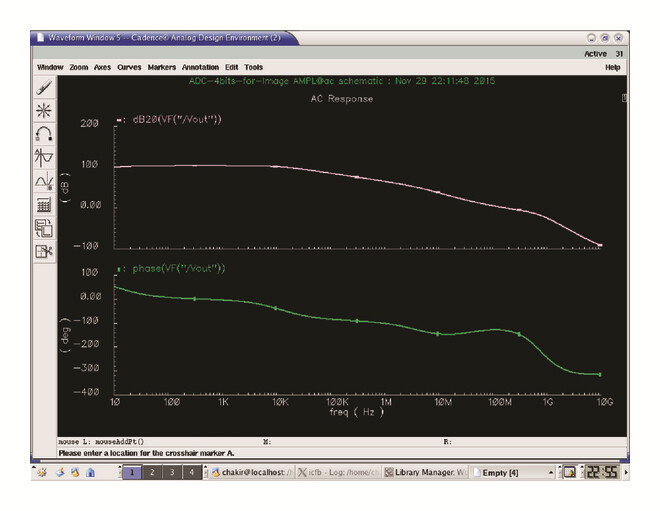Open the Library Manager taskbar window
Screen dimensions: 660x511
pyautogui.click(x=426, y=473)
